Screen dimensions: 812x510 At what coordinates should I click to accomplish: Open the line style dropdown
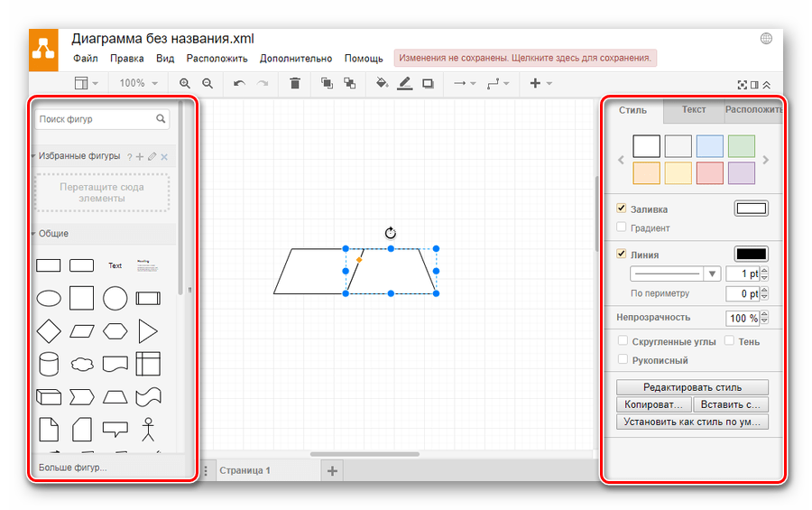click(x=674, y=274)
